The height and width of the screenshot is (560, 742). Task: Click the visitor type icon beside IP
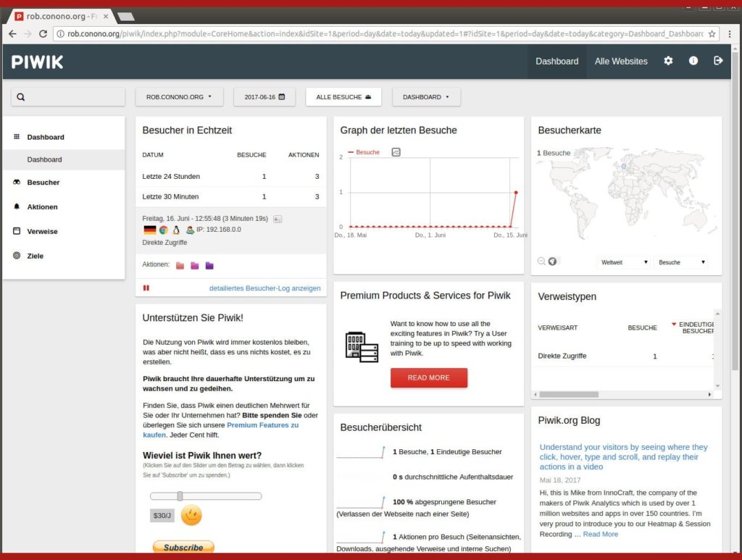pyautogui.click(x=190, y=230)
